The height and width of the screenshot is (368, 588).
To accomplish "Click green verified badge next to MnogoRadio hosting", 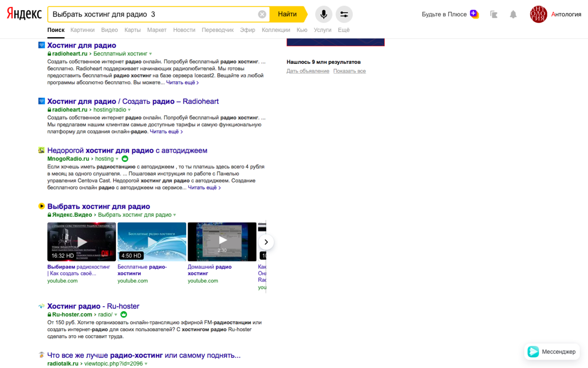I will pos(125,159).
